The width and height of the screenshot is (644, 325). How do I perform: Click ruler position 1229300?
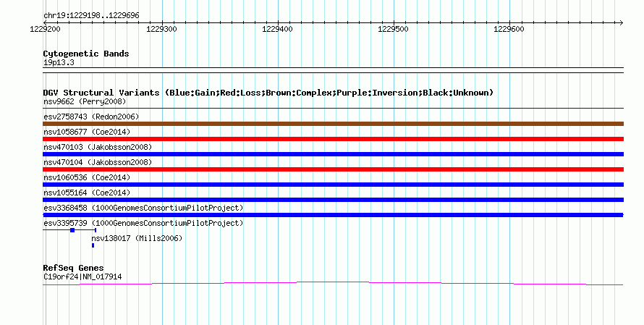[x=161, y=29]
